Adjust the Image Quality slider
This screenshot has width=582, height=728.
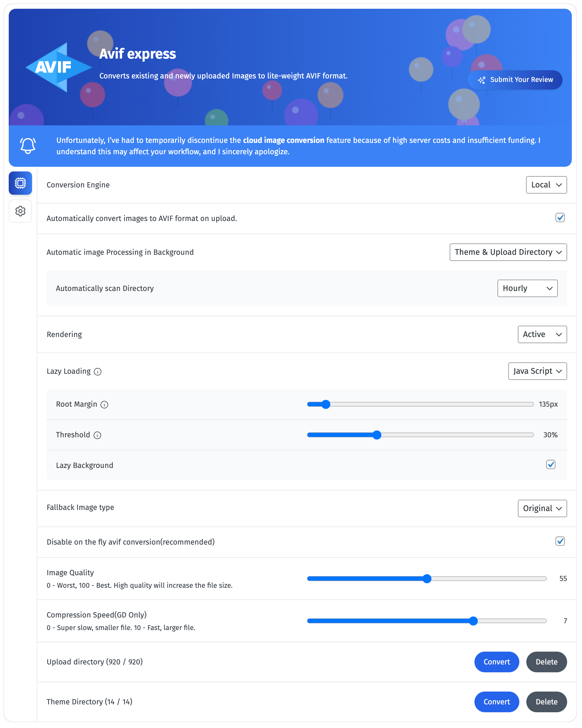pos(427,579)
